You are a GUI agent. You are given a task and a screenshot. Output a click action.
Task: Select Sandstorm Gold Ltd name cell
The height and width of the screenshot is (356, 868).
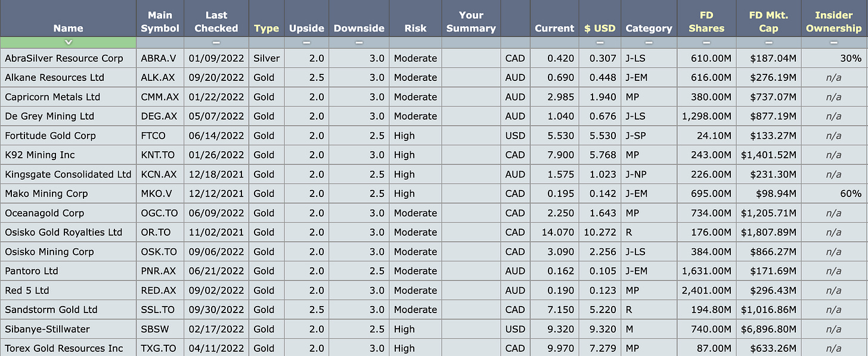[51, 310]
